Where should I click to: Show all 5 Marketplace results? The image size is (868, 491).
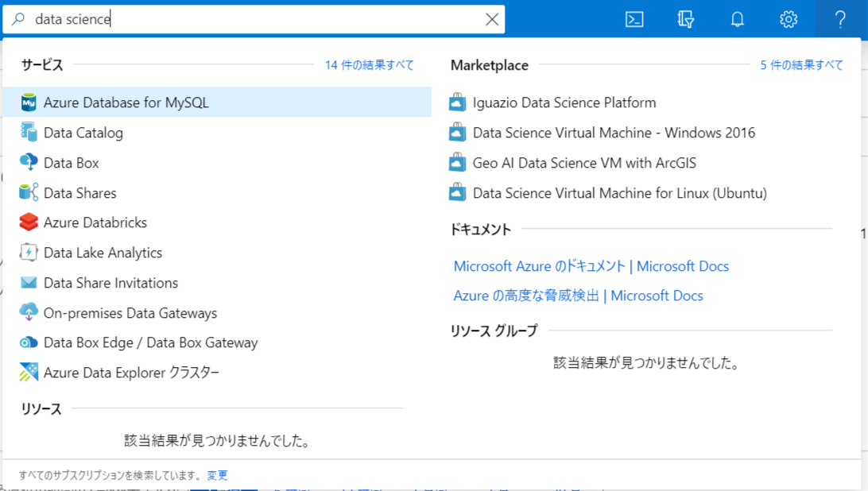(801, 65)
